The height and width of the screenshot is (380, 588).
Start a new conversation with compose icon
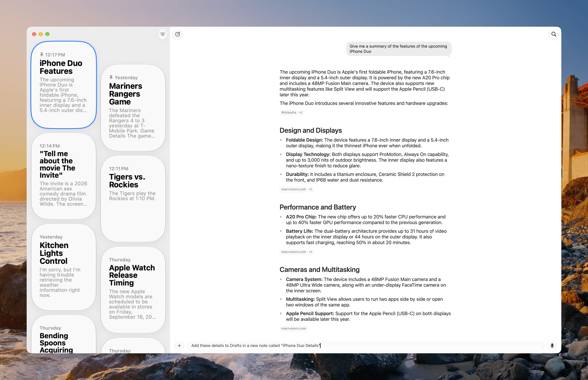click(178, 34)
